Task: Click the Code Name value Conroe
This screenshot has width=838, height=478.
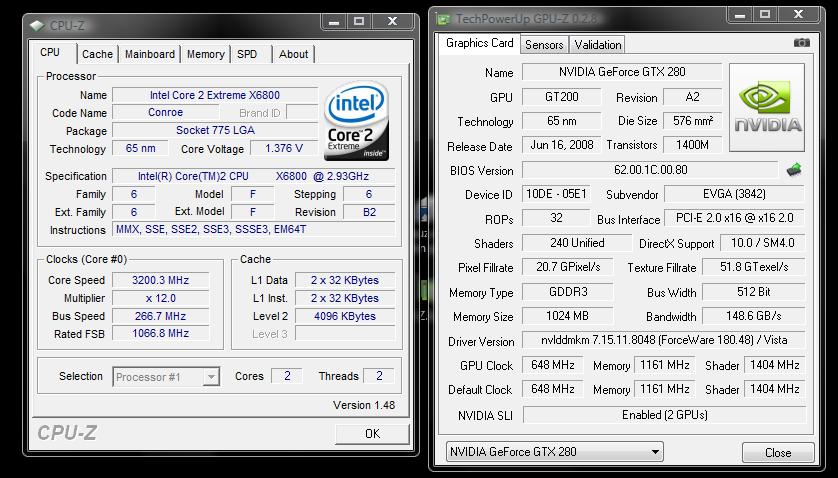Action: coord(166,112)
